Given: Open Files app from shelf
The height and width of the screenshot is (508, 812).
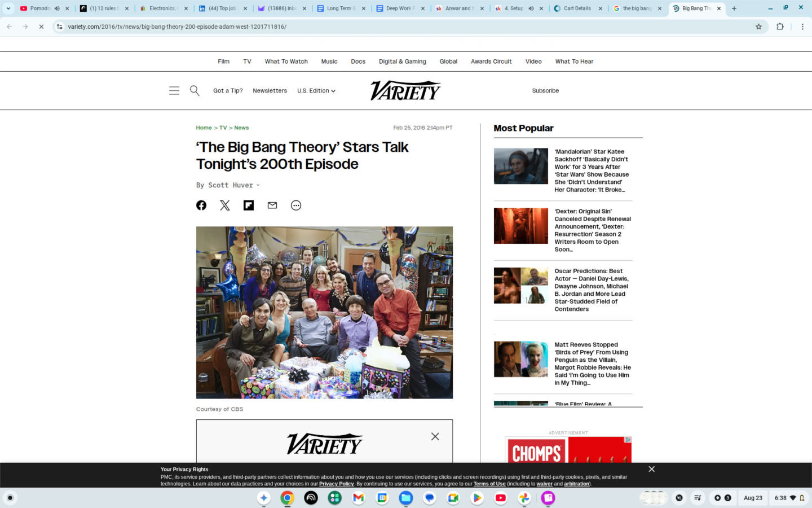Looking at the screenshot, I should [406, 498].
